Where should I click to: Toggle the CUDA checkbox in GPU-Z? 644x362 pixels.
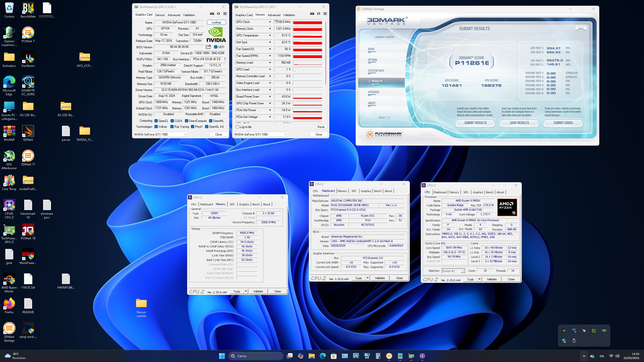click(172, 121)
